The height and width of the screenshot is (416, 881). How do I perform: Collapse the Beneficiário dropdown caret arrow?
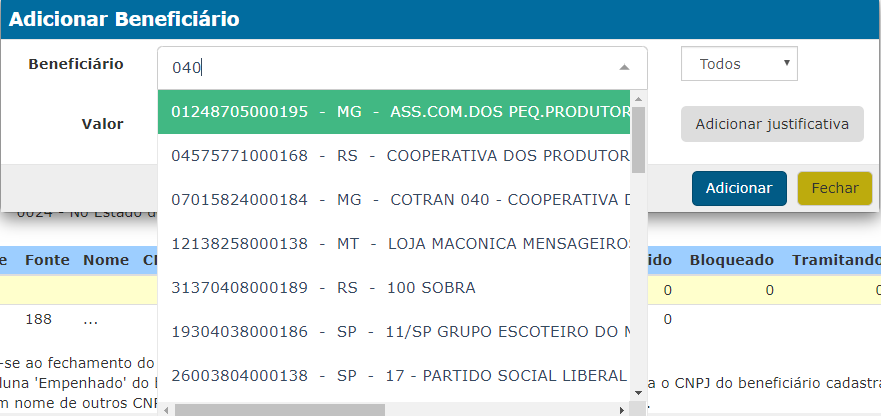[624, 67]
